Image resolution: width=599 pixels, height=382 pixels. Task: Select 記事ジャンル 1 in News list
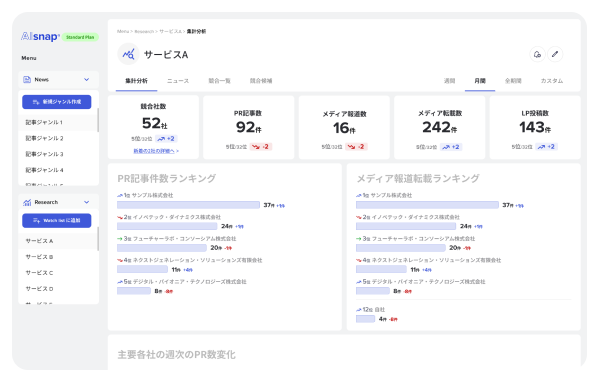point(58,122)
